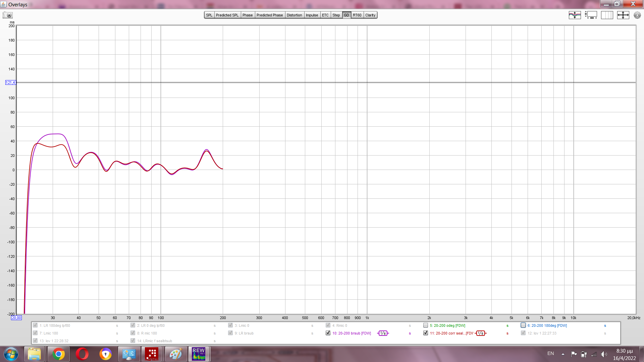Toggle the graph scrollbars icon
This screenshot has height=362, width=644.
coord(591,15)
